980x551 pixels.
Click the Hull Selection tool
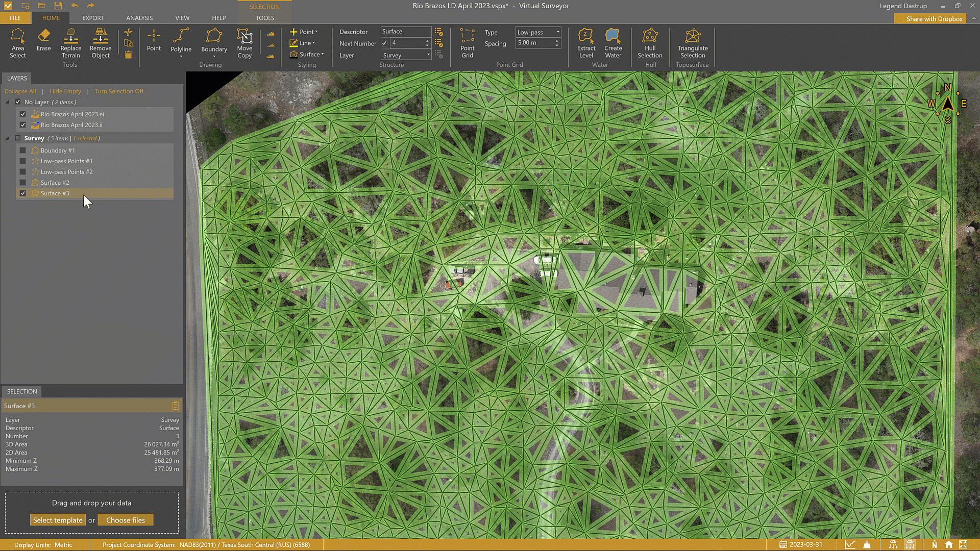click(650, 43)
